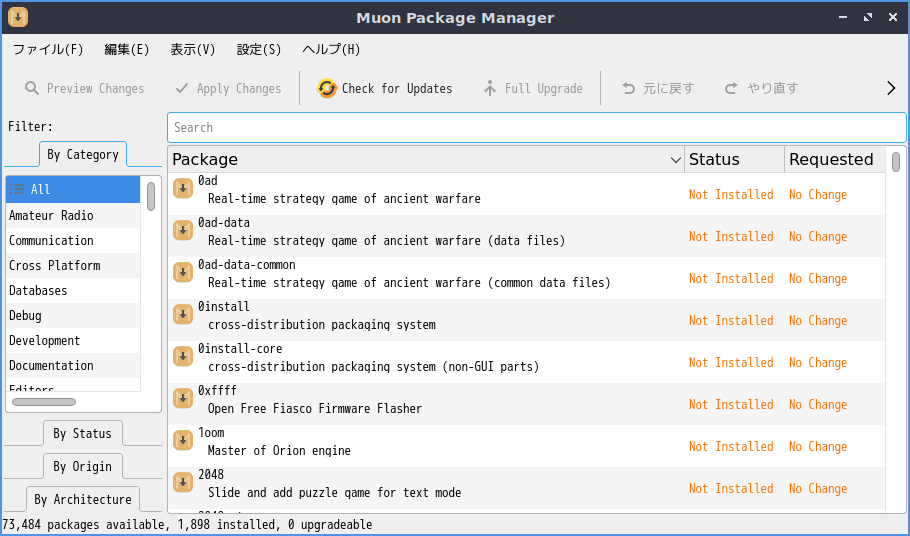Select the Amateur Radio category
The width and height of the screenshot is (910, 536).
tap(73, 215)
